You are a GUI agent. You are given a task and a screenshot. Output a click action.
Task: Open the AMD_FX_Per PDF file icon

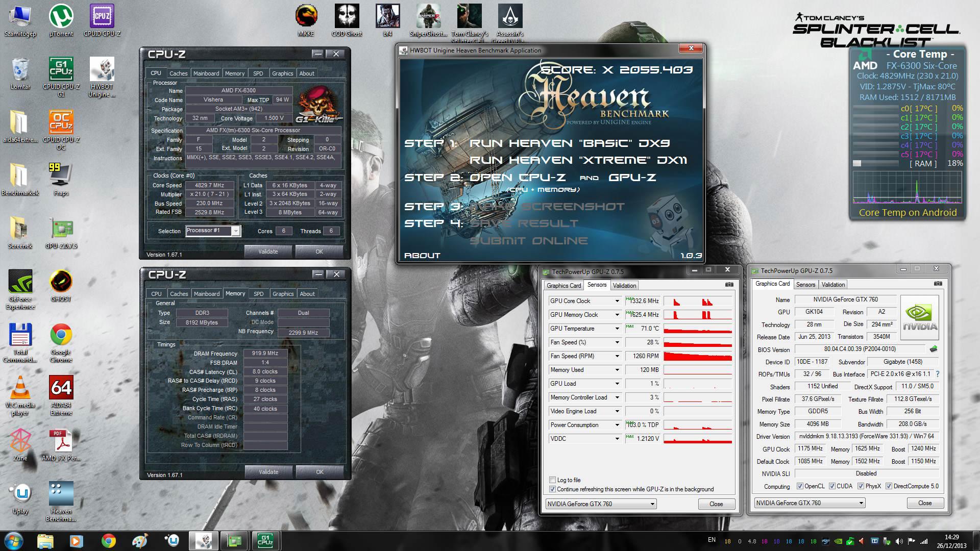coord(61,444)
